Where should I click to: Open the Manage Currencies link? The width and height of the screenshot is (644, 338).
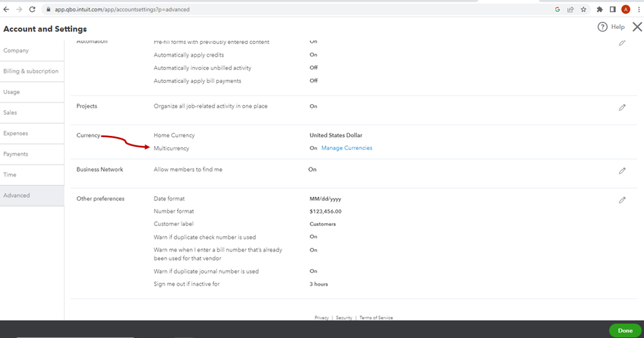(x=347, y=148)
